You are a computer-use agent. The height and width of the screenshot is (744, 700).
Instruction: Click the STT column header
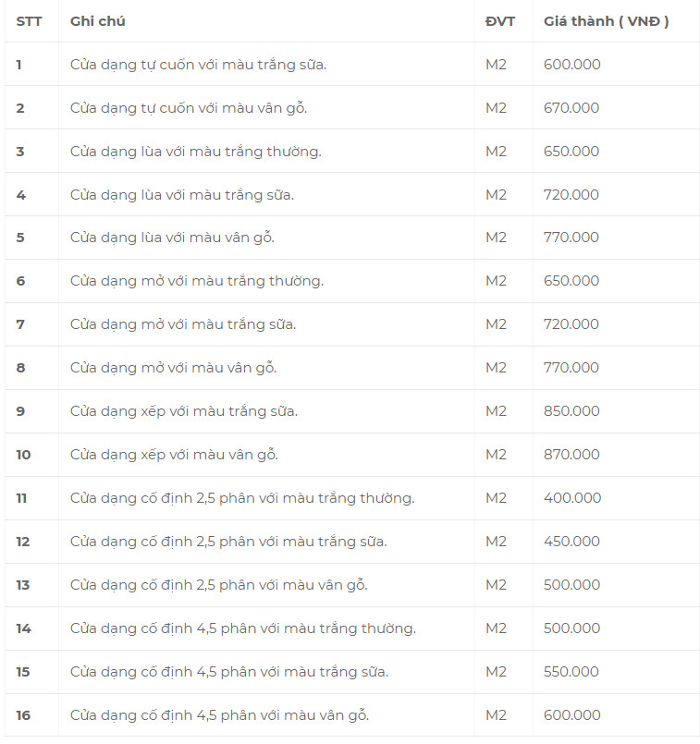(29, 21)
